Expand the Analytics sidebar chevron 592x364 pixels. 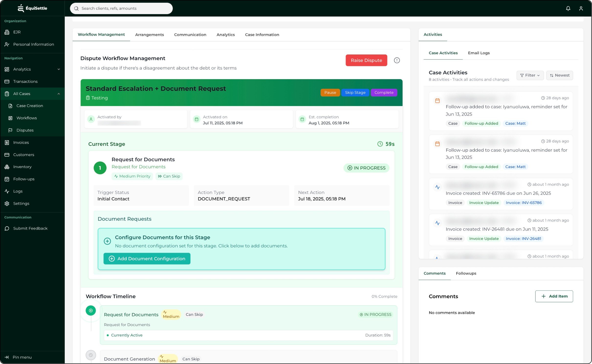pos(59,69)
